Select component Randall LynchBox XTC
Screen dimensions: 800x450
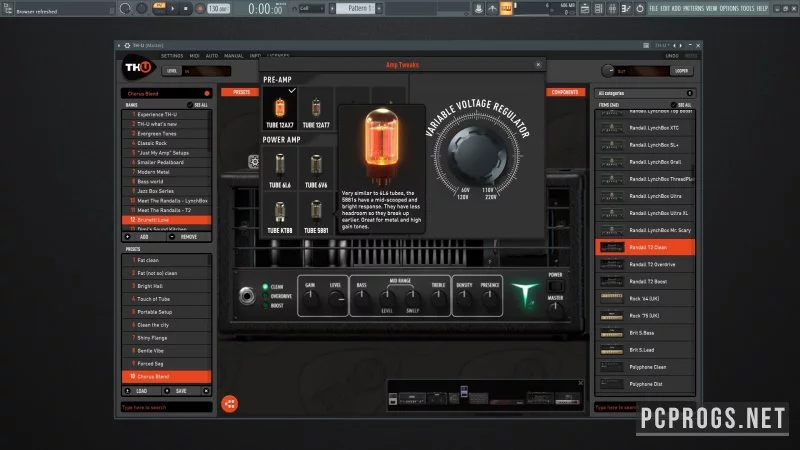(645, 128)
